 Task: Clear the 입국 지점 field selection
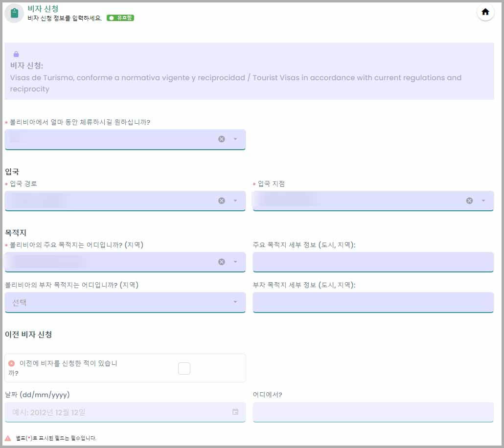click(x=470, y=201)
